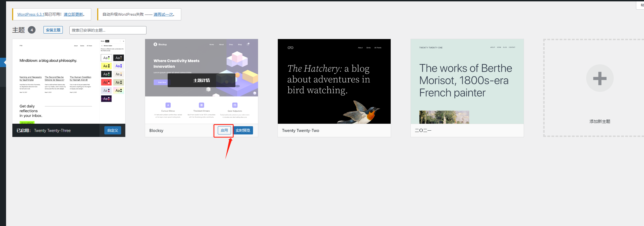Click the Twenty Twenty-Two theme name
The width and height of the screenshot is (644, 226).
pyautogui.click(x=300, y=131)
